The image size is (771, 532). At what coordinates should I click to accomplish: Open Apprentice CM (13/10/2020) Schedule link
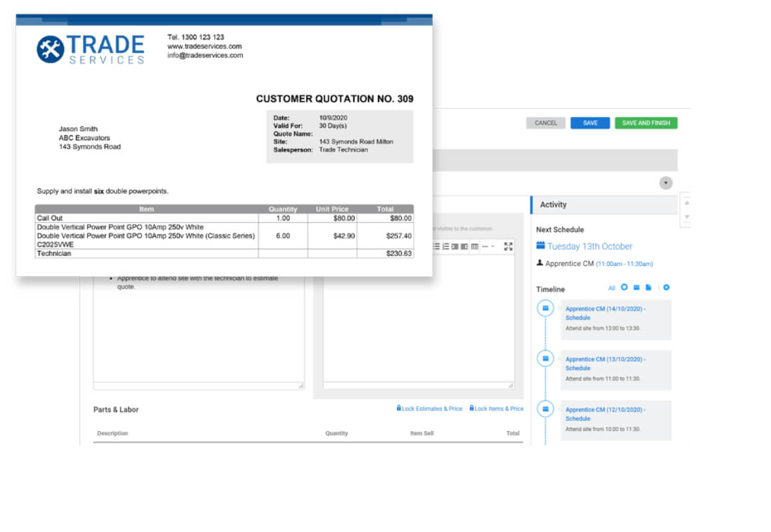pos(605,364)
